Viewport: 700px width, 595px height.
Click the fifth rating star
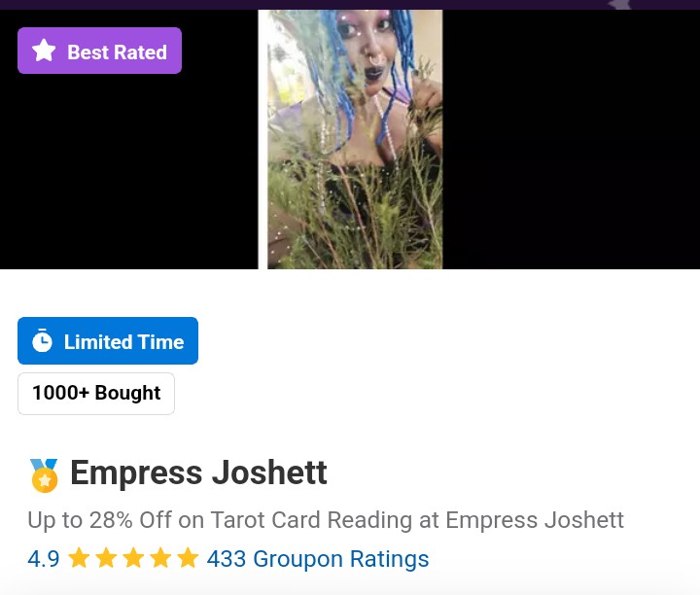point(188,558)
